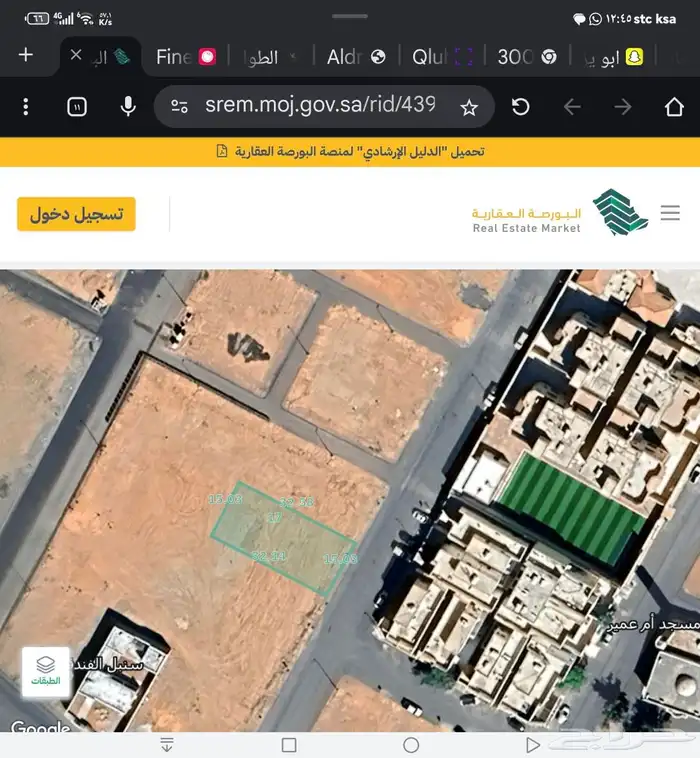This screenshot has height=758, width=700.
Task: Open site info icon in address bar
Action: pos(179,107)
